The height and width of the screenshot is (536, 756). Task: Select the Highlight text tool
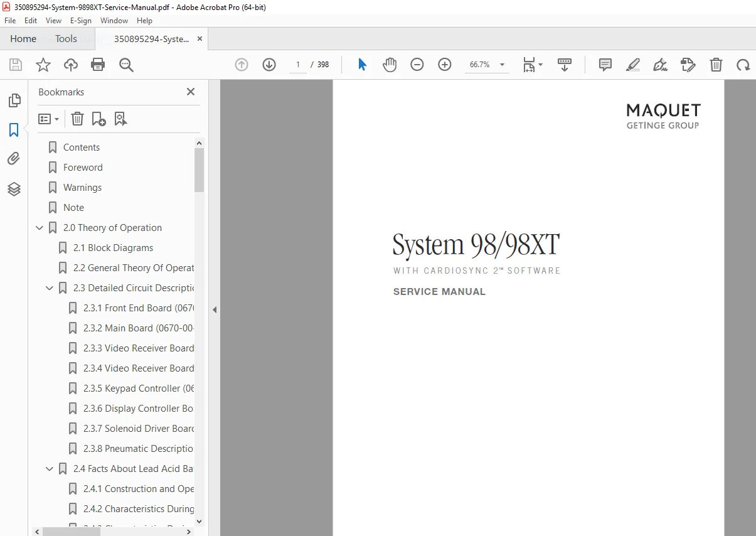(x=633, y=65)
